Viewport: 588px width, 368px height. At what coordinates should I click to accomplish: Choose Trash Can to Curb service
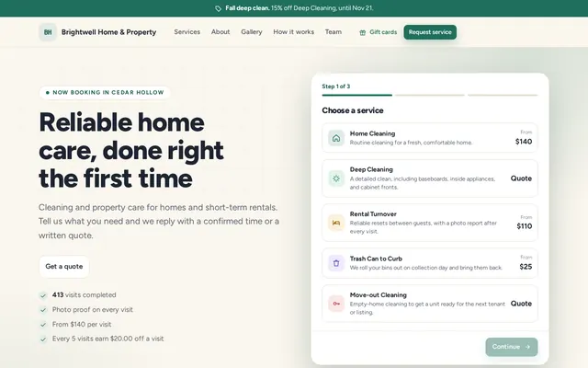[x=430, y=263]
